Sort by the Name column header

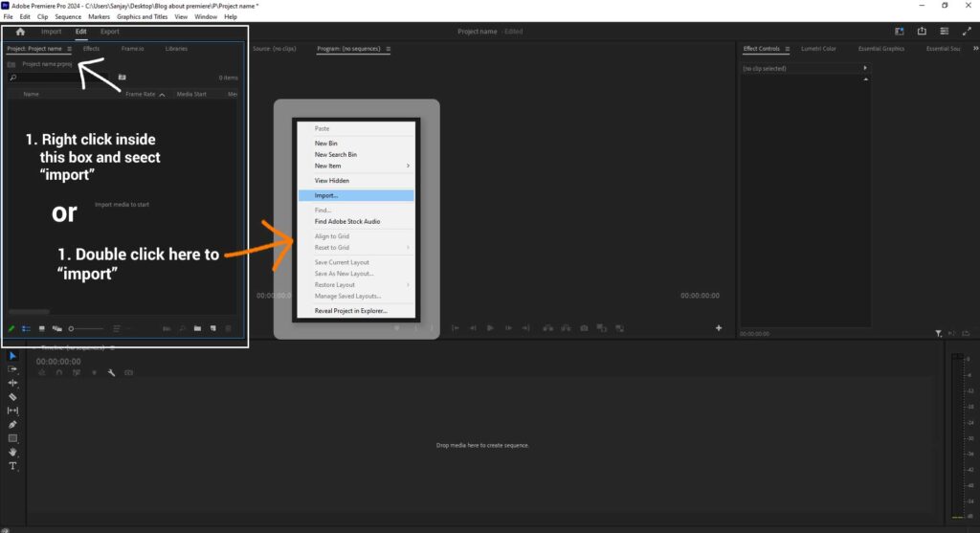(32, 95)
